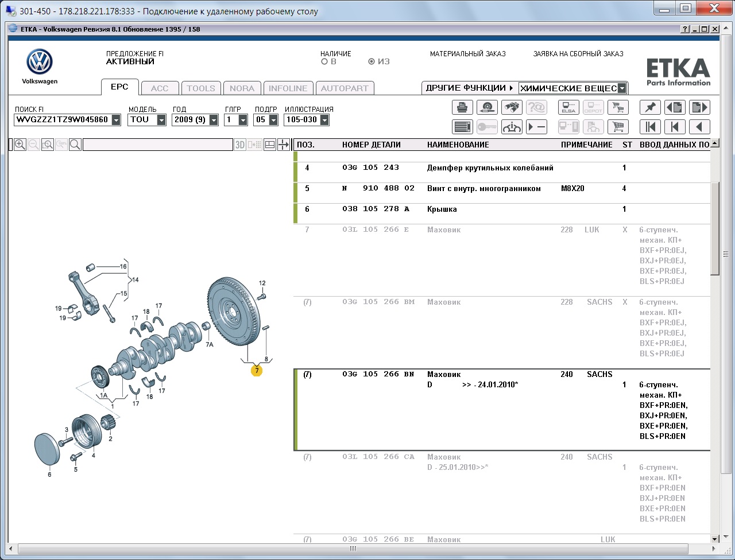This screenshot has height=560, width=735.
Task: Go to previous illustration page icon
Action: pos(675,107)
